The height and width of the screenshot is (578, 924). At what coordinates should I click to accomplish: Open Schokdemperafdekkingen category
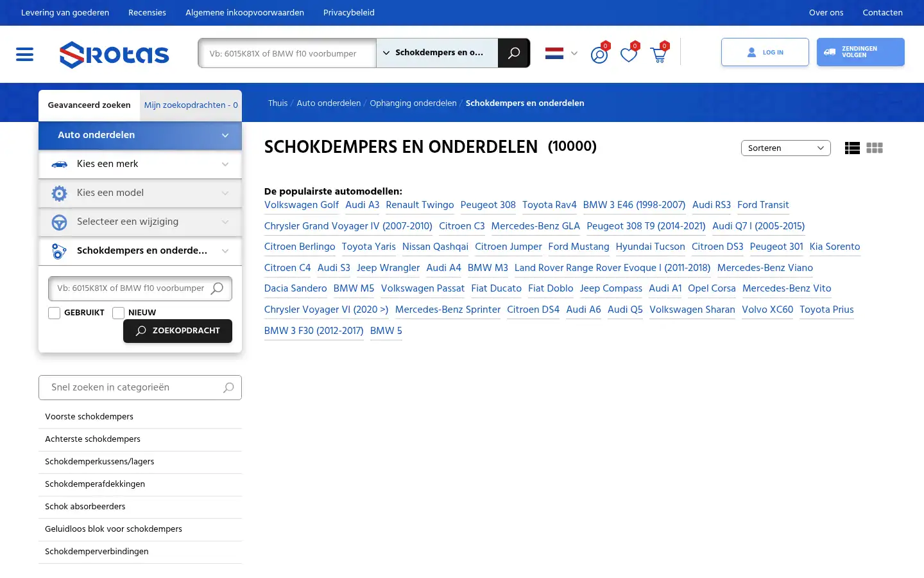pos(140,485)
